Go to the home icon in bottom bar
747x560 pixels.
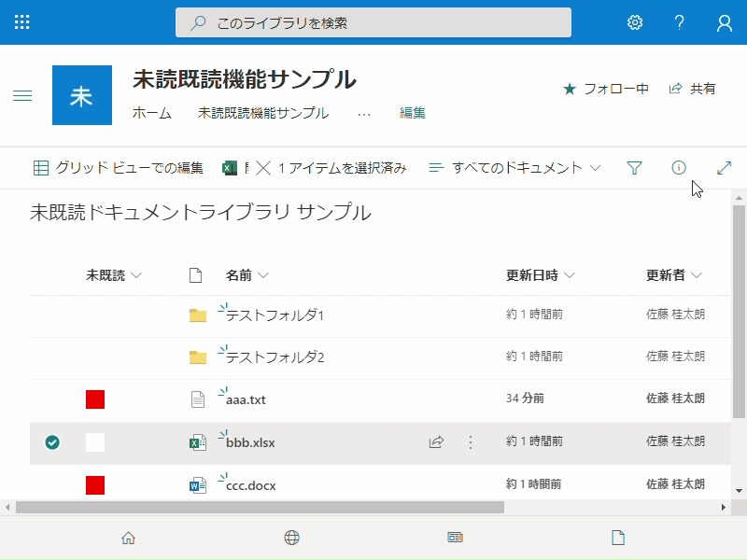point(129,538)
